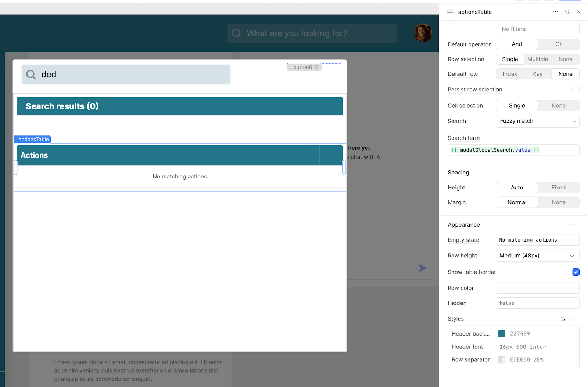The height and width of the screenshot is (387, 588).
Task: Switch Height to Fixed
Action: pos(558,188)
